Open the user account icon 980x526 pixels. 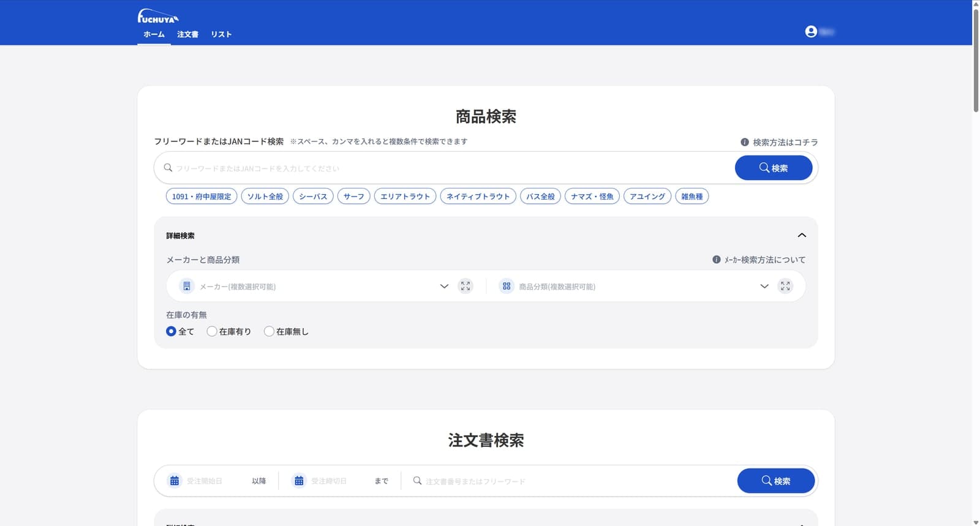pos(811,32)
